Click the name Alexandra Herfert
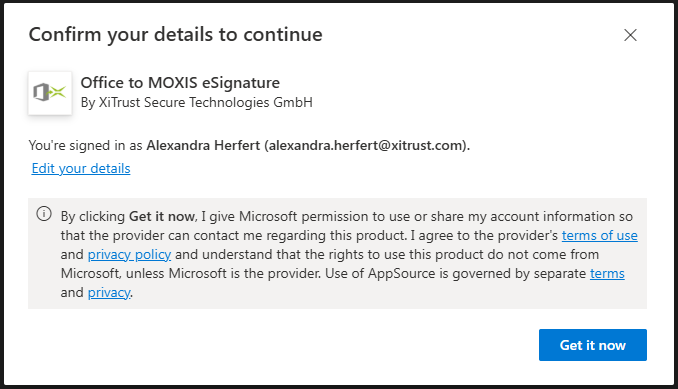 (203, 145)
